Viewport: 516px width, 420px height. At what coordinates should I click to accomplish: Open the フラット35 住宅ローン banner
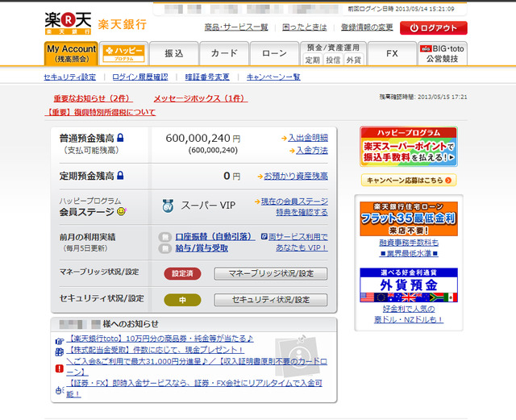[x=409, y=219]
